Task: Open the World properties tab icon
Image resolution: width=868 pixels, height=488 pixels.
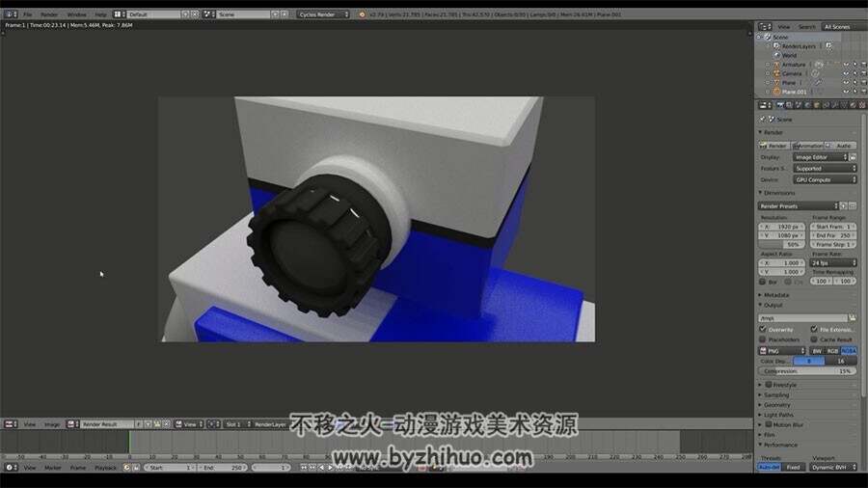Action: [x=807, y=105]
